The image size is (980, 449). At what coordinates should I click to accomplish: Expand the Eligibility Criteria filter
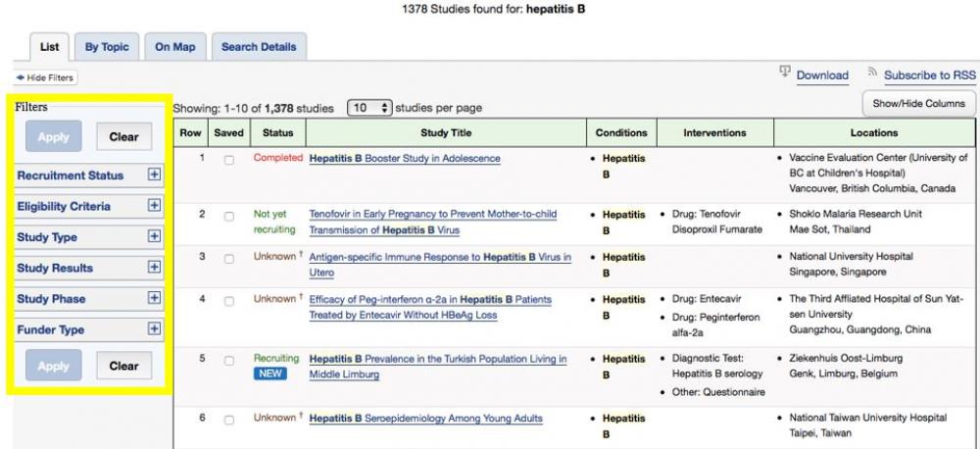tap(154, 206)
